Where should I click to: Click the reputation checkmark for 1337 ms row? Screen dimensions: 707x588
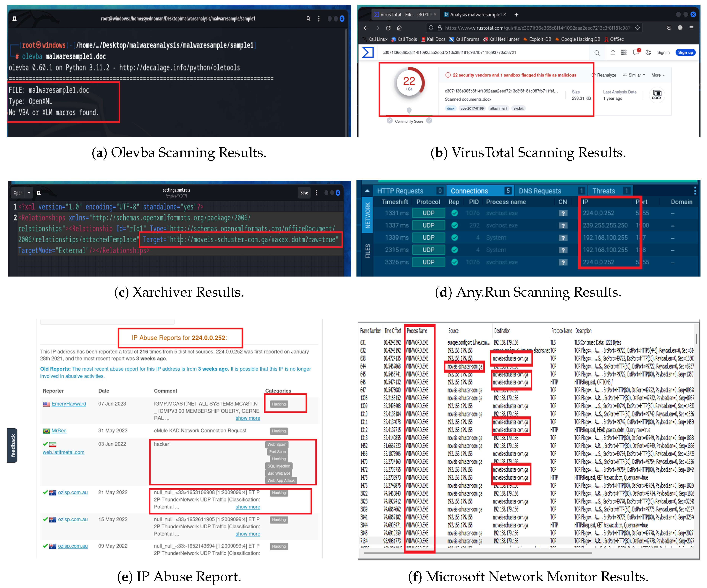(454, 225)
